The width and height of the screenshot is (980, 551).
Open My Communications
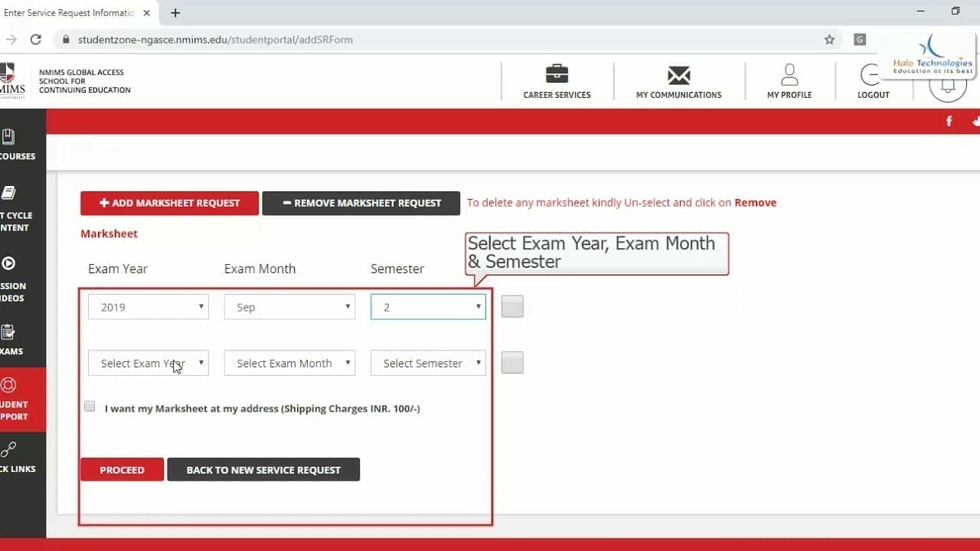[678, 81]
